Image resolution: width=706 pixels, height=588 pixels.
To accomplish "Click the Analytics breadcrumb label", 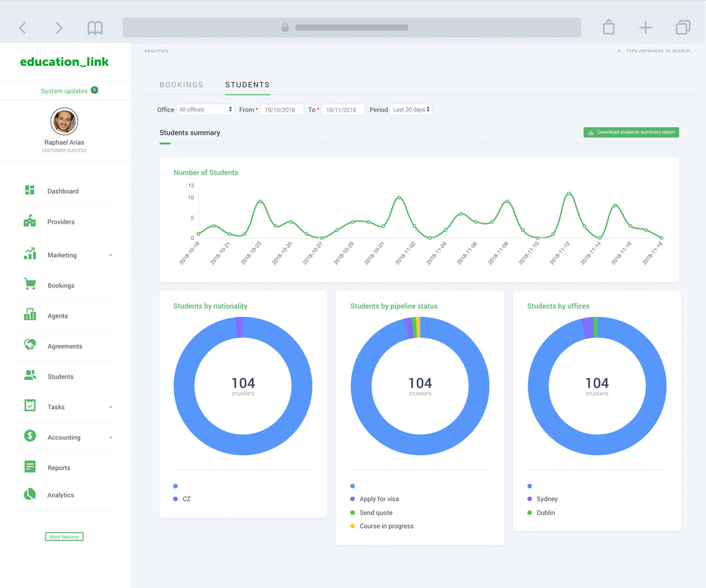I will [x=156, y=51].
